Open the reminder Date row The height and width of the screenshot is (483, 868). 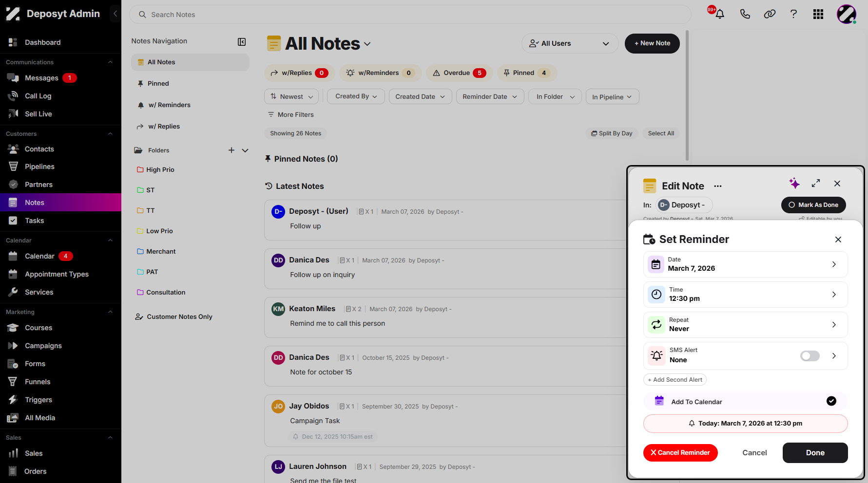coord(745,264)
